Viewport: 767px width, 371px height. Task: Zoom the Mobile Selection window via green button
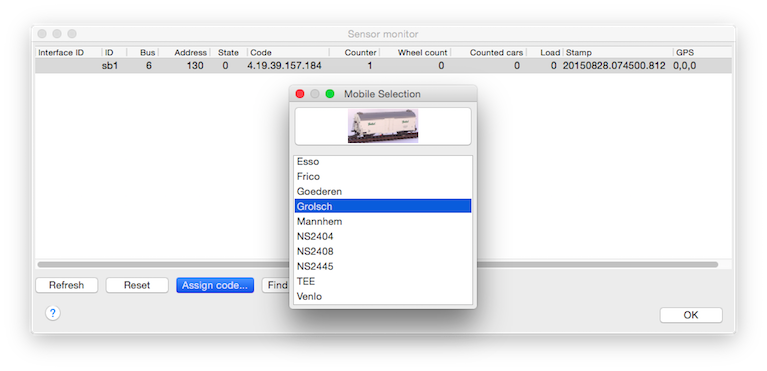point(330,93)
